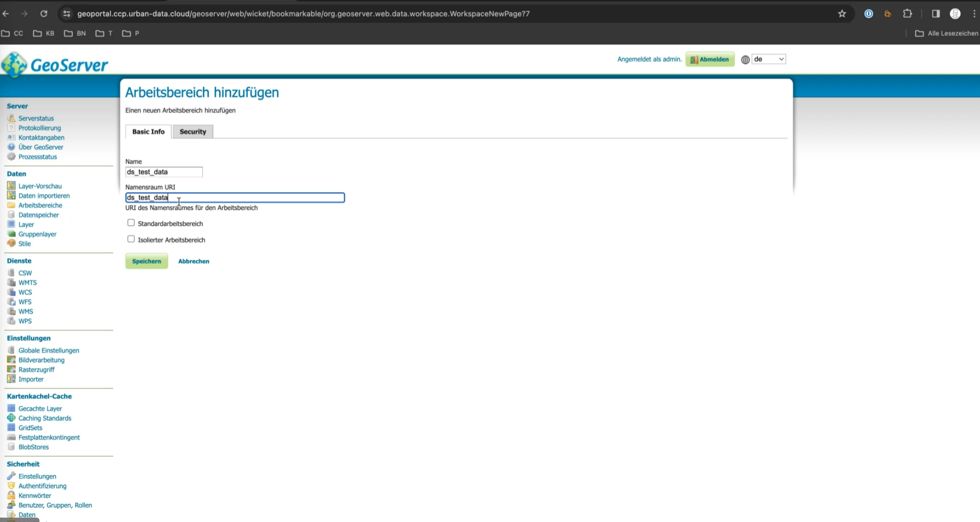The width and height of the screenshot is (980, 522).
Task: Open Rasterzugriff settings link
Action: pos(37,370)
